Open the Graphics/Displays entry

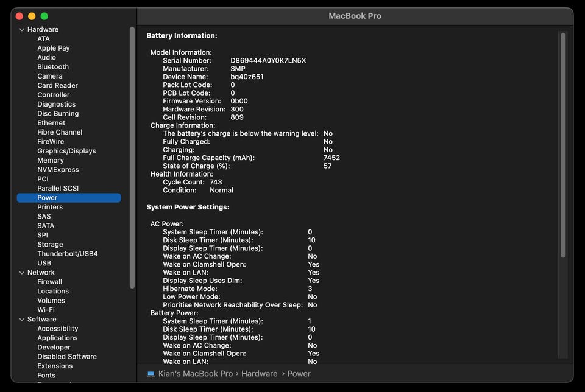66,151
